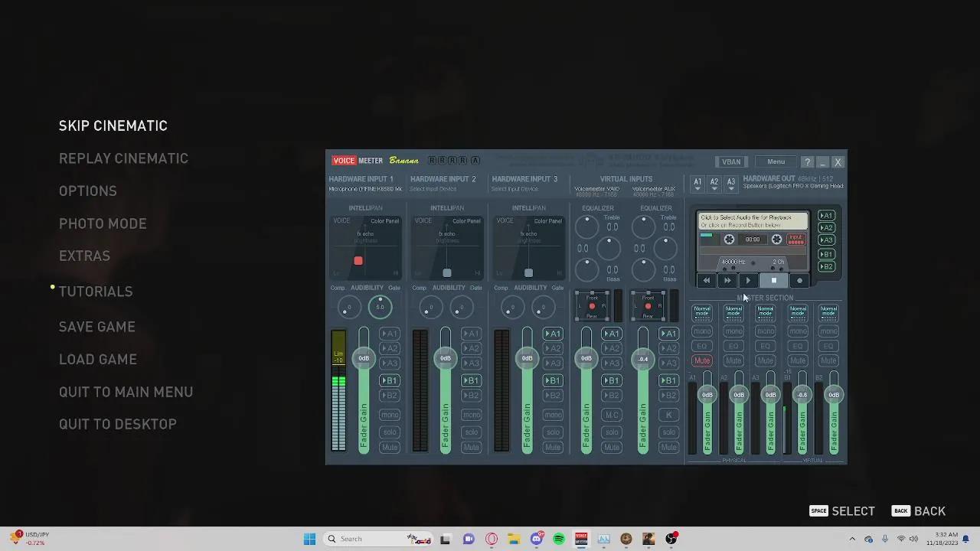Click the cassette Fast Forward button
This screenshot has width=980, height=551.
[x=727, y=281]
